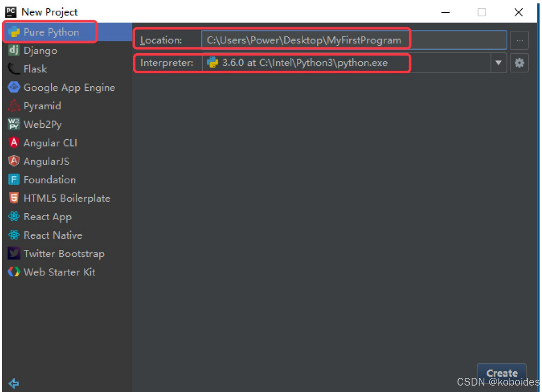Select Flask from the project list
This screenshot has width=542, height=392.
click(x=67, y=69)
